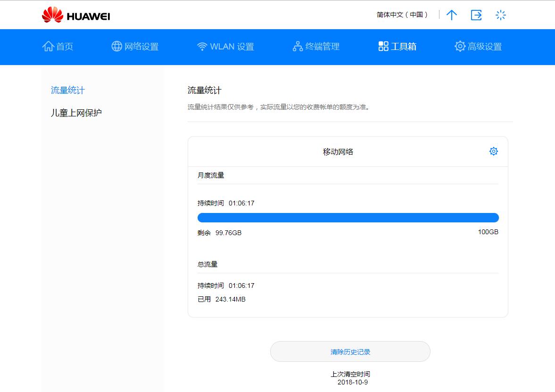
Task: Click the 高级设置 gear icon
Action: [x=460, y=46]
